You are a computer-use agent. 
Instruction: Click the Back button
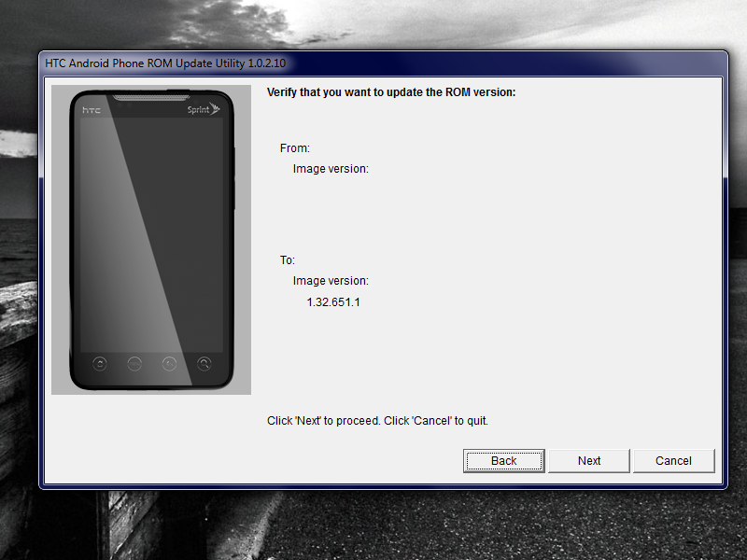503,460
